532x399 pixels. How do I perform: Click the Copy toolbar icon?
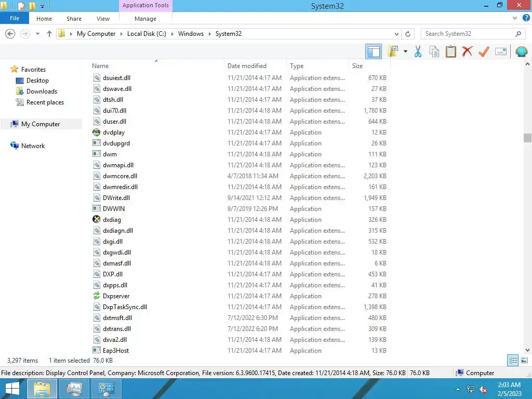pyautogui.click(x=434, y=51)
